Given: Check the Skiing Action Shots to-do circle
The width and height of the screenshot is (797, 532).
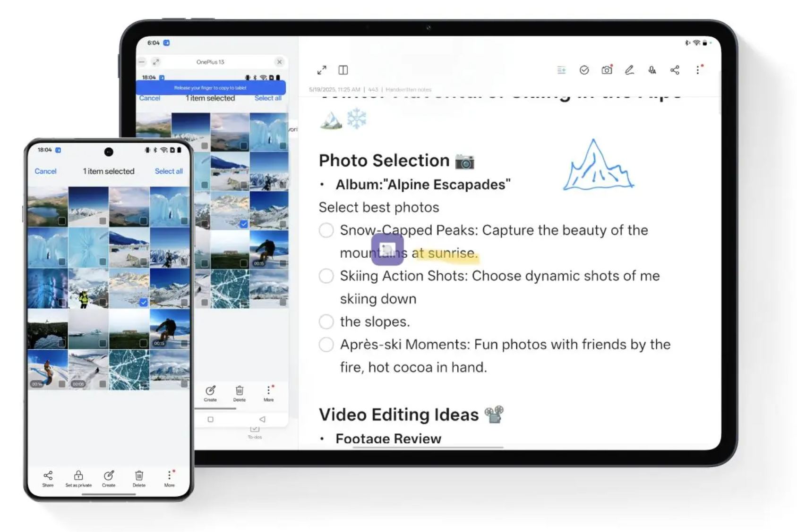Looking at the screenshot, I should click(x=326, y=276).
